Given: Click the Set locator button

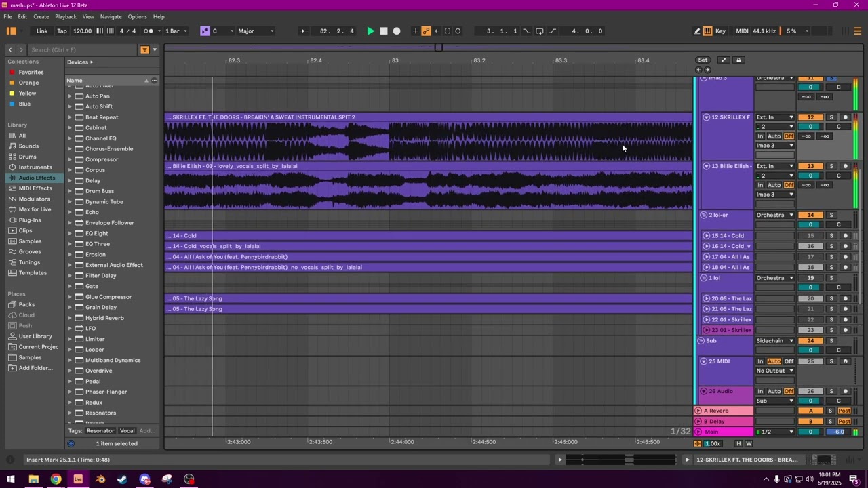Looking at the screenshot, I should click(x=703, y=60).
